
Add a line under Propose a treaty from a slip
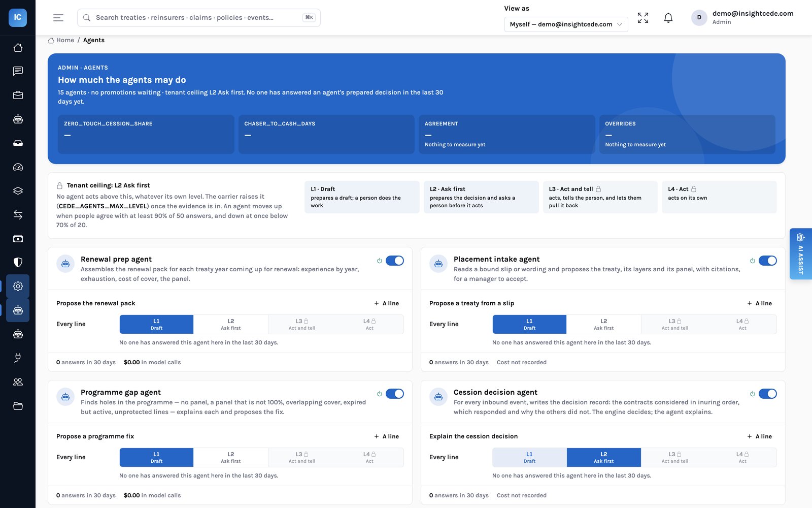pyautogui.click(x=760, y=303)
